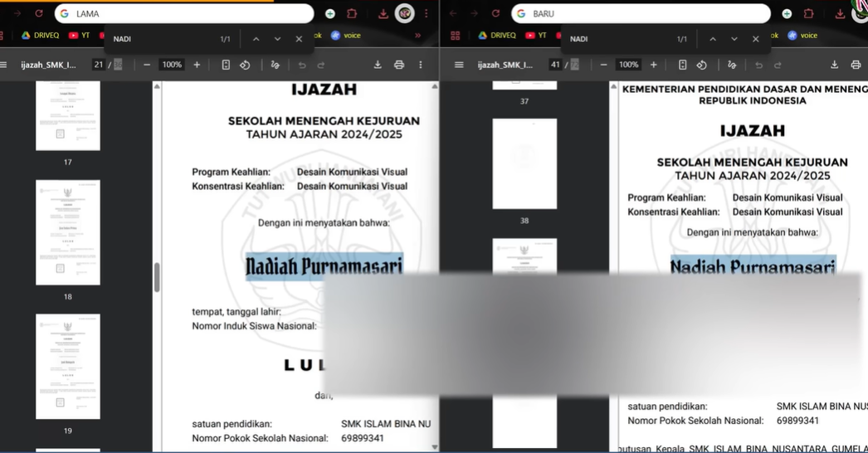Click the thumbnail sidebar scrollbar in LAMA window
This screenshot has width=868, height=453.
click(x=157, y=277)
